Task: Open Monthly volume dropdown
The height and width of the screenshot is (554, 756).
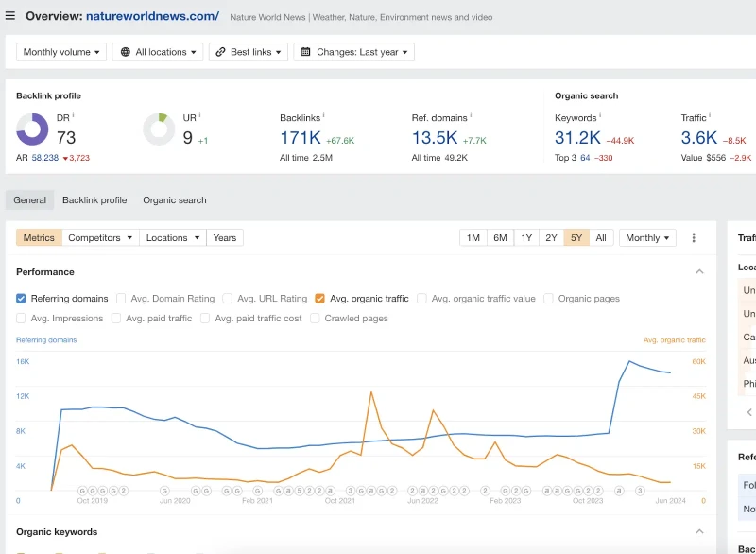Action: (x=61, y=52)
